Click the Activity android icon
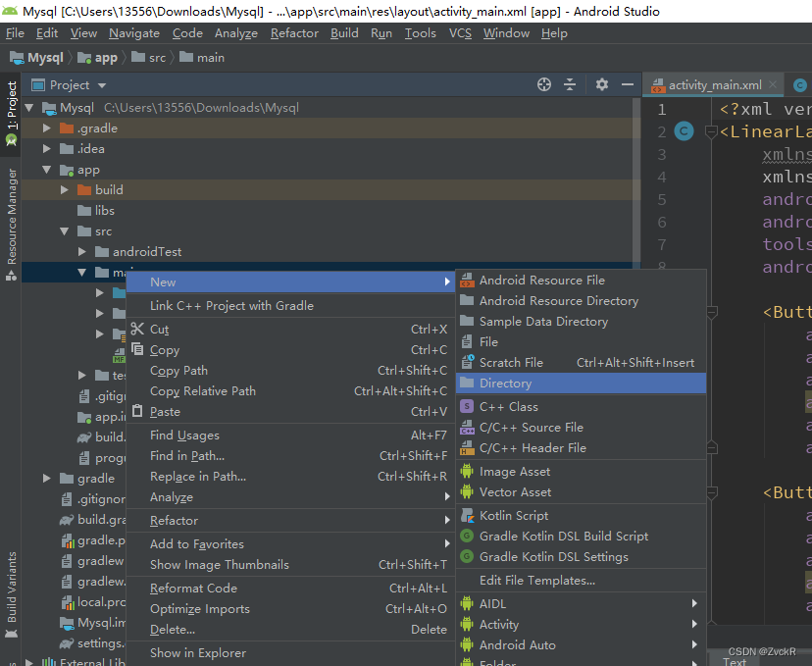The width and height of the screenshot is (812, 666). coord(467,624)
